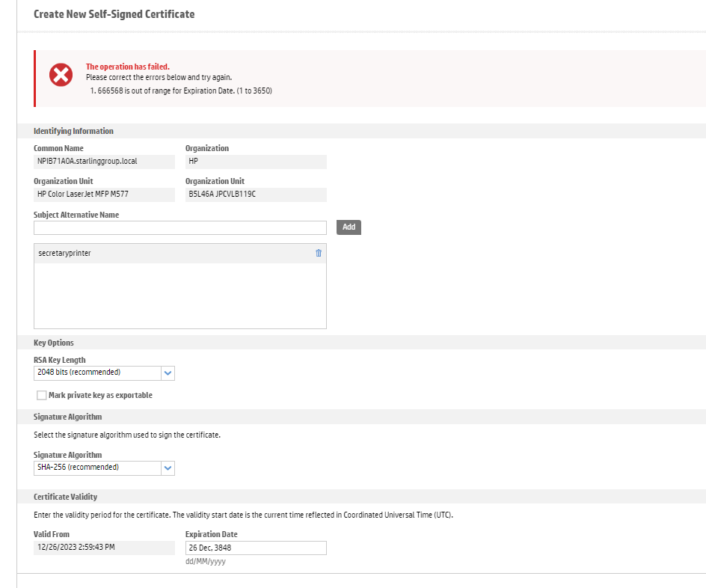Click the red error X icon

pos(61,75)
